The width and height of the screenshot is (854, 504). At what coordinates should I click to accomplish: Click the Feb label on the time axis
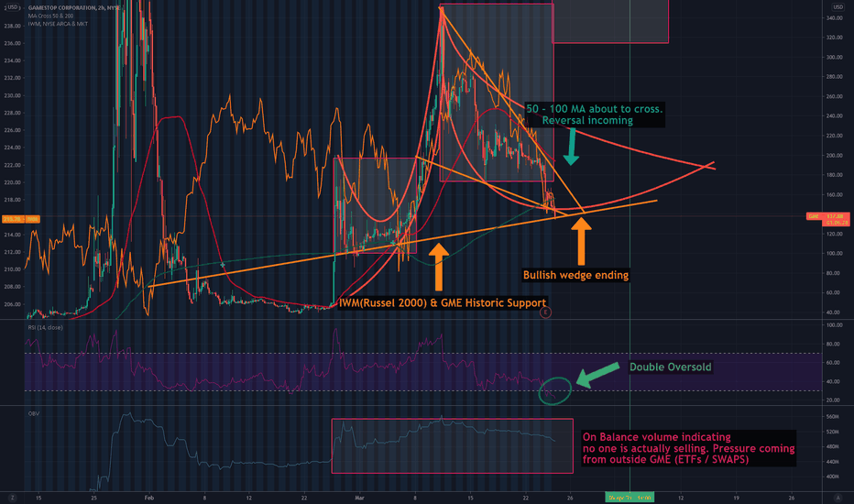[x=149, y=498]
